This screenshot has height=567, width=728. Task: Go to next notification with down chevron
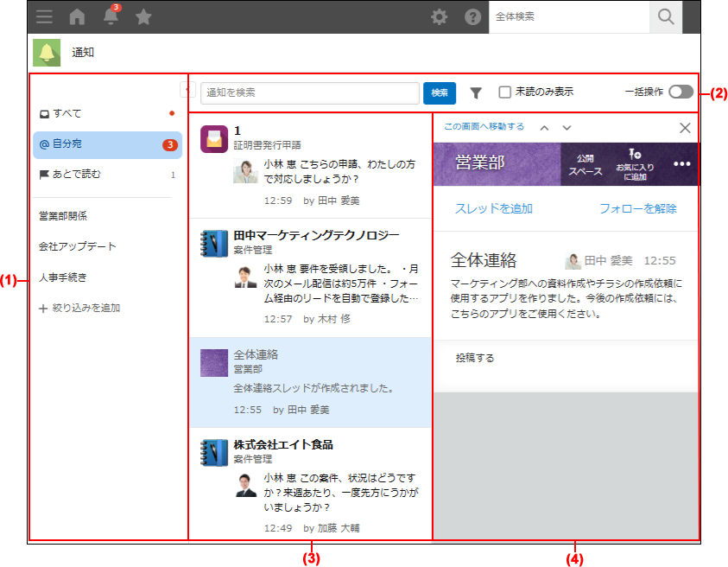click(x=567, y=128)
